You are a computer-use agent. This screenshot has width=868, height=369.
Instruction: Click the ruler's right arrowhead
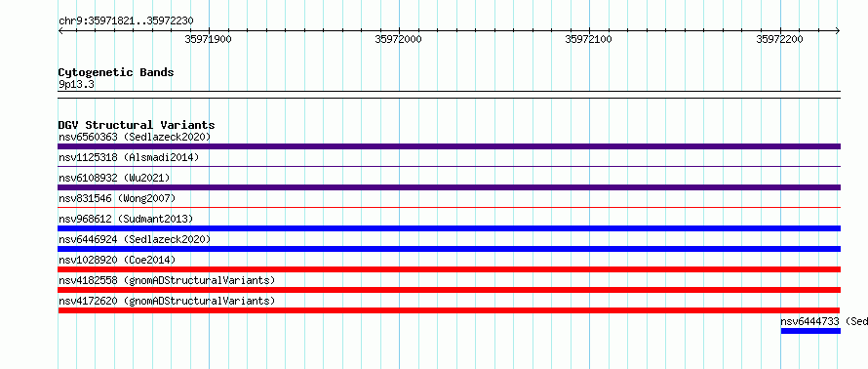838,30
